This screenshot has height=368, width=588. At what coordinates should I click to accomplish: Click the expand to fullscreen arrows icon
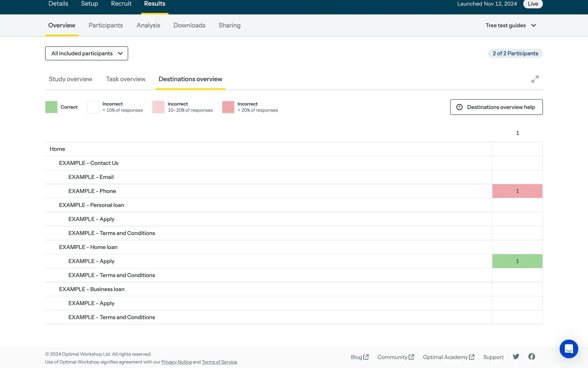535,79
